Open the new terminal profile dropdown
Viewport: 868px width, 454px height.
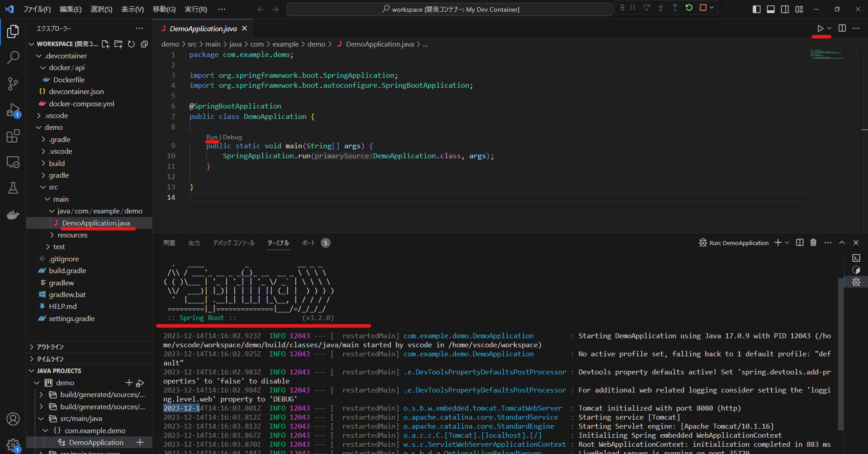[x=787, y=242]
